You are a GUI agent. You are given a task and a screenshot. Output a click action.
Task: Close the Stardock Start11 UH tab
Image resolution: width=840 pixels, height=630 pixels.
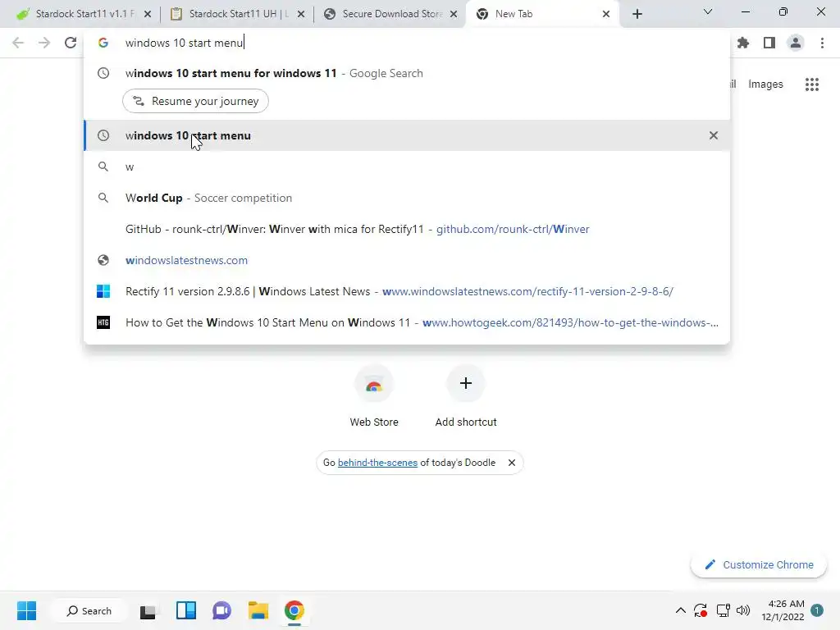(x=301, y=14)
